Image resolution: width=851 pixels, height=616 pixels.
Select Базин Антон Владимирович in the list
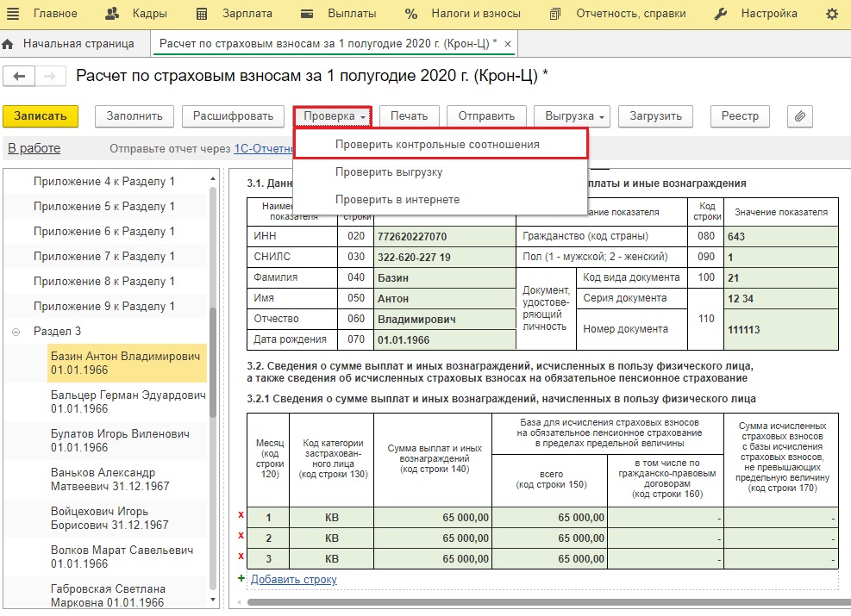coord(126,363)
